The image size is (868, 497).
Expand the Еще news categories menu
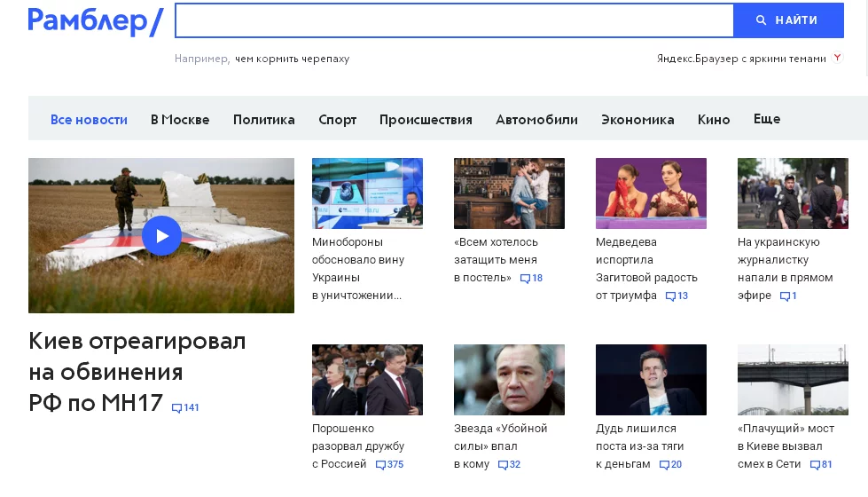tap(767, 119)
